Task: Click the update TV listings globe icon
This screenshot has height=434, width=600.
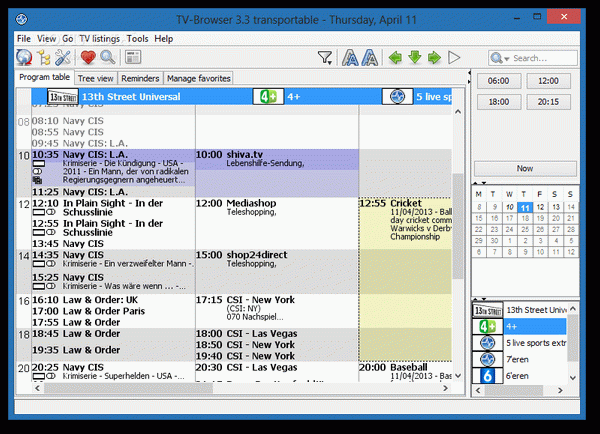Action: 24,57
